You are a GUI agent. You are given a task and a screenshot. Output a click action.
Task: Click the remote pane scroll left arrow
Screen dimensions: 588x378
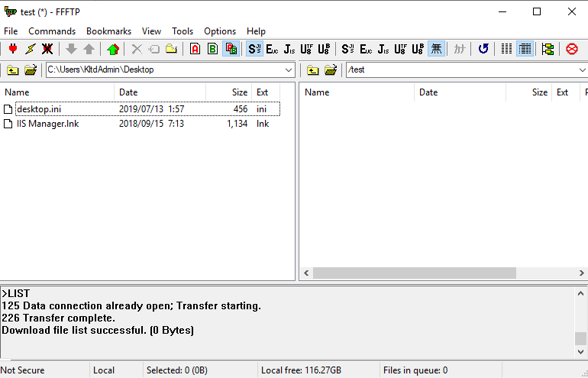pos(306,273)
